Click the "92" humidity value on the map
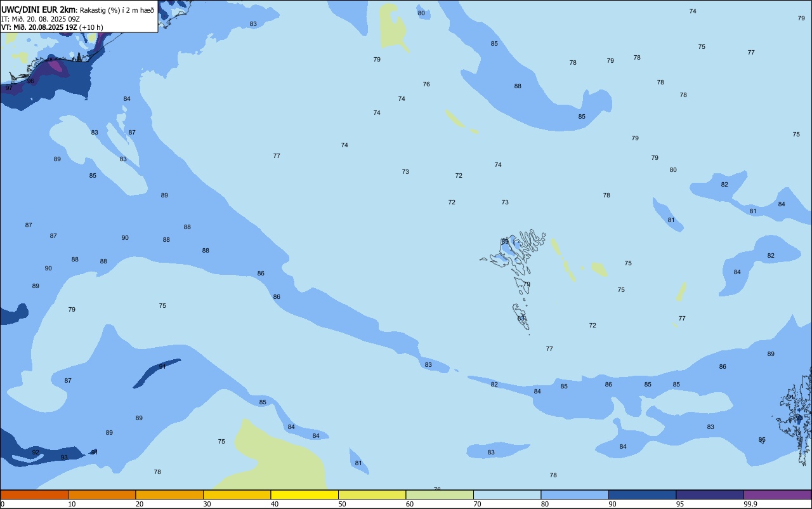The width and height of the screenshot is (812, 509). 36,453
